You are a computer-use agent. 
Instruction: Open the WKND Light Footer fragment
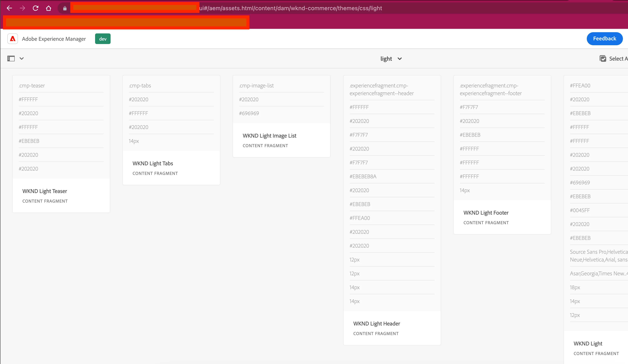tap(486, 213)
